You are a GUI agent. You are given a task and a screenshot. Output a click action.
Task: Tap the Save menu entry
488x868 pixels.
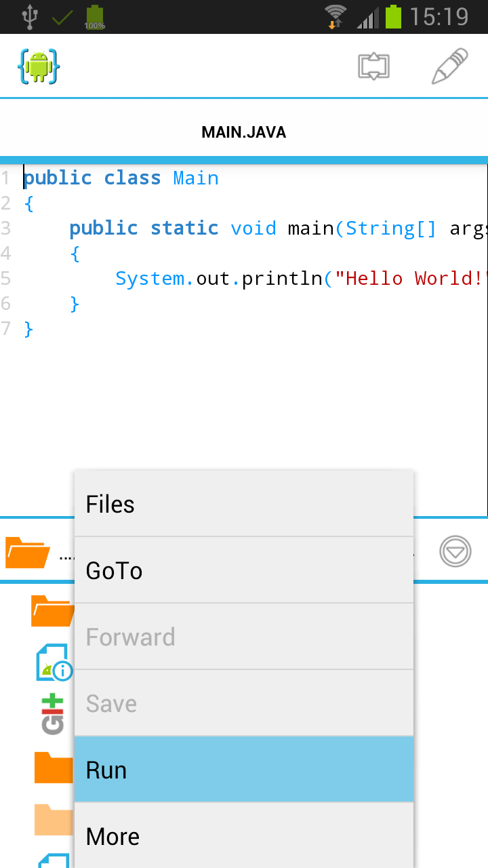point(244,703)
